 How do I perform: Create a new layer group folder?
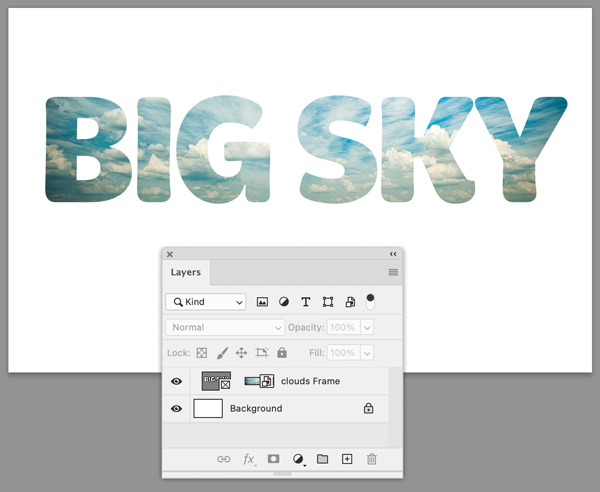(x=322, y=459)
